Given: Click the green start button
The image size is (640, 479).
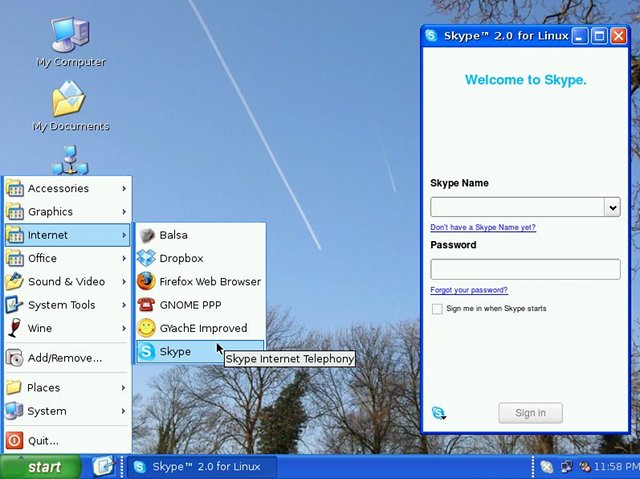Looking at the screenshot, I should point(41,466).
